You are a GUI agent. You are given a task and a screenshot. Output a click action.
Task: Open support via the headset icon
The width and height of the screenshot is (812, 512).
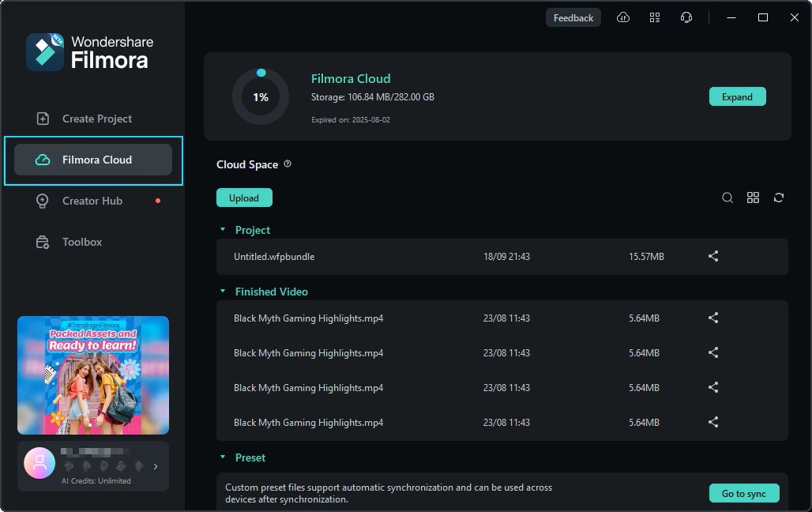tap(686, 17)
